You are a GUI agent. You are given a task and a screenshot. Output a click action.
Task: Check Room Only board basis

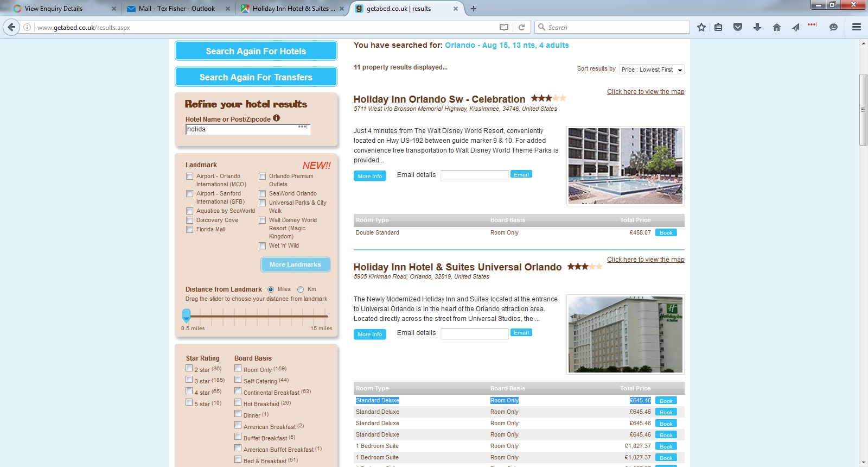(238, 368)
